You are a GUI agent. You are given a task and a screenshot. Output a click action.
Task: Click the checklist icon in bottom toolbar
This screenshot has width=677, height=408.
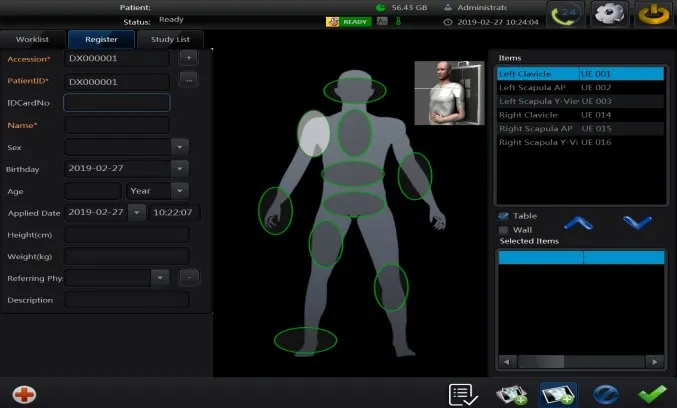[464, 394]
